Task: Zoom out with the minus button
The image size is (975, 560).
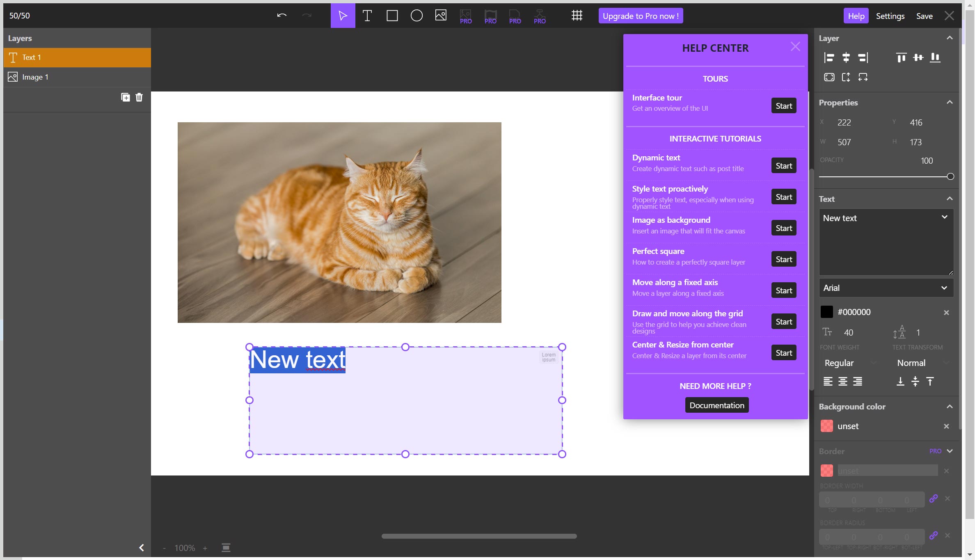Action: point(165,548)
